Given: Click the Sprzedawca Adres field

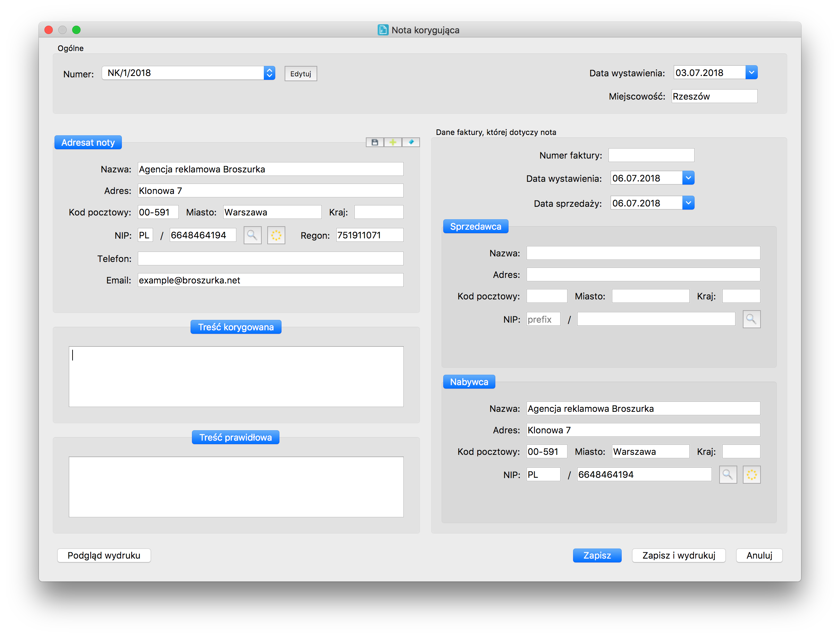Looking at the screenshot, I should pyautogui.click(x=643, y=275).
